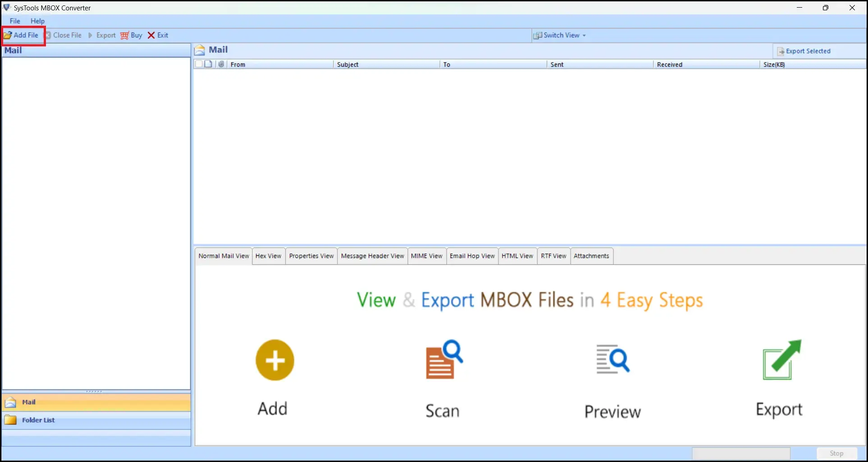Click the read/unread status column header
Screen dimensions: 868x462
(x=208, y=64)
